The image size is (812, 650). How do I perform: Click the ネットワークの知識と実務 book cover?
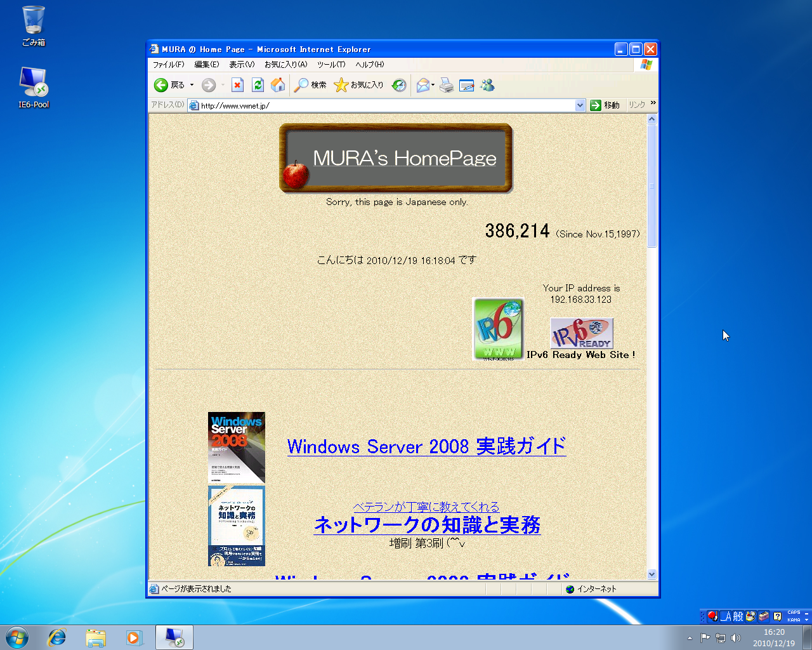point(237,526)
